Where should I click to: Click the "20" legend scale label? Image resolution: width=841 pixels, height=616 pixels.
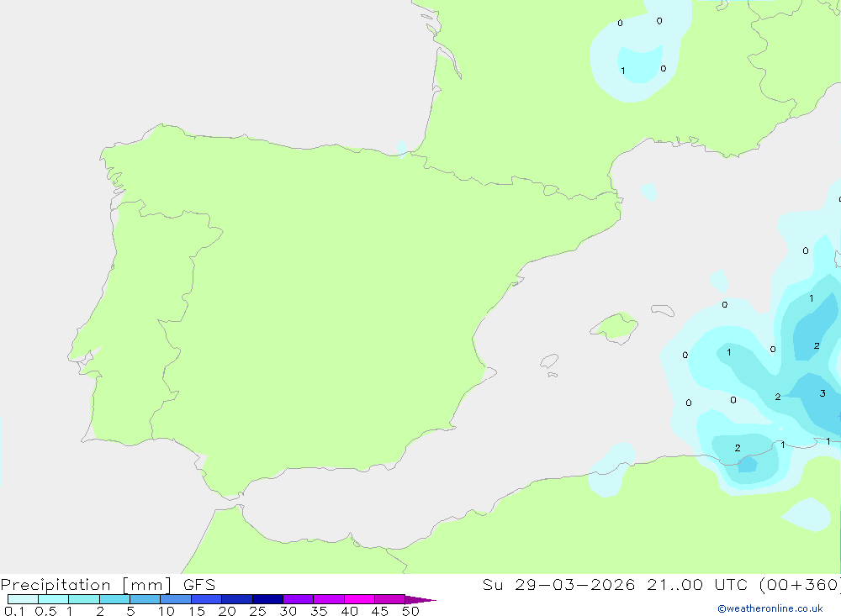[227, 611]
